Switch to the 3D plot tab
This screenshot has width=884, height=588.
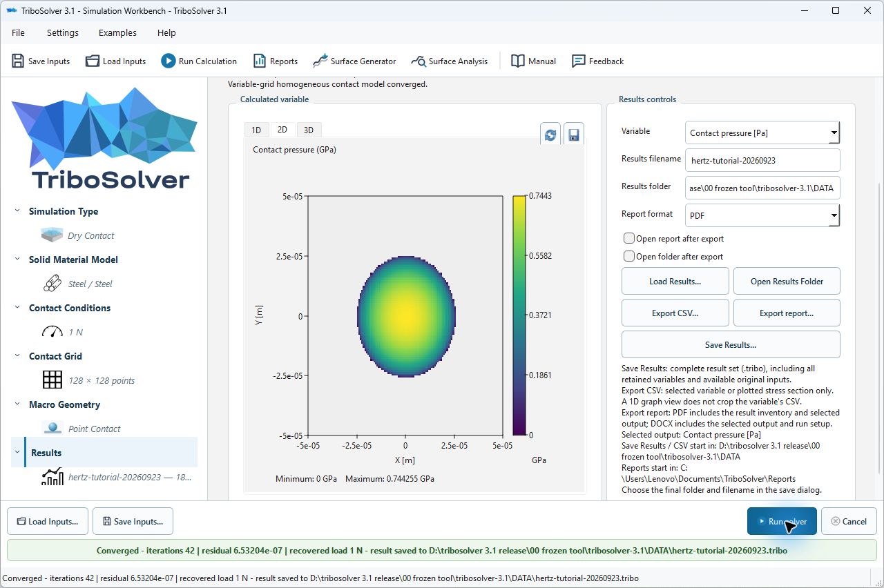pyautogui.click(x=309, y=130)
